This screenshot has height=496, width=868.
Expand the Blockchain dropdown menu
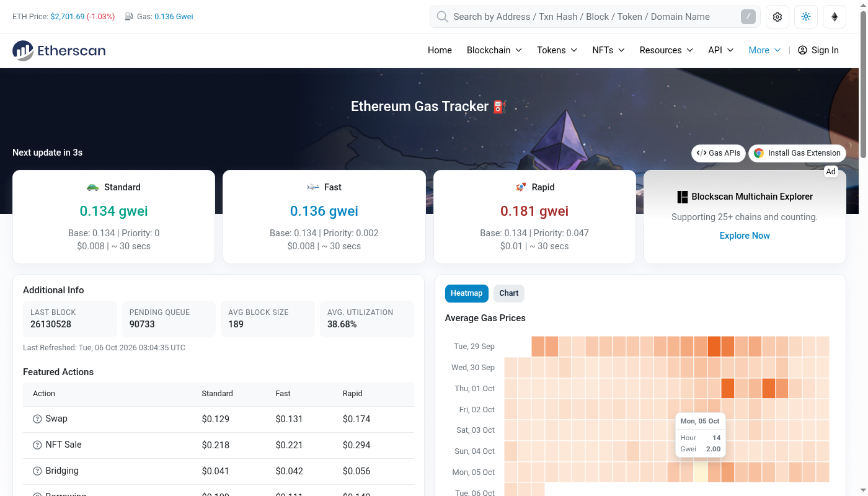coord(494,50)
